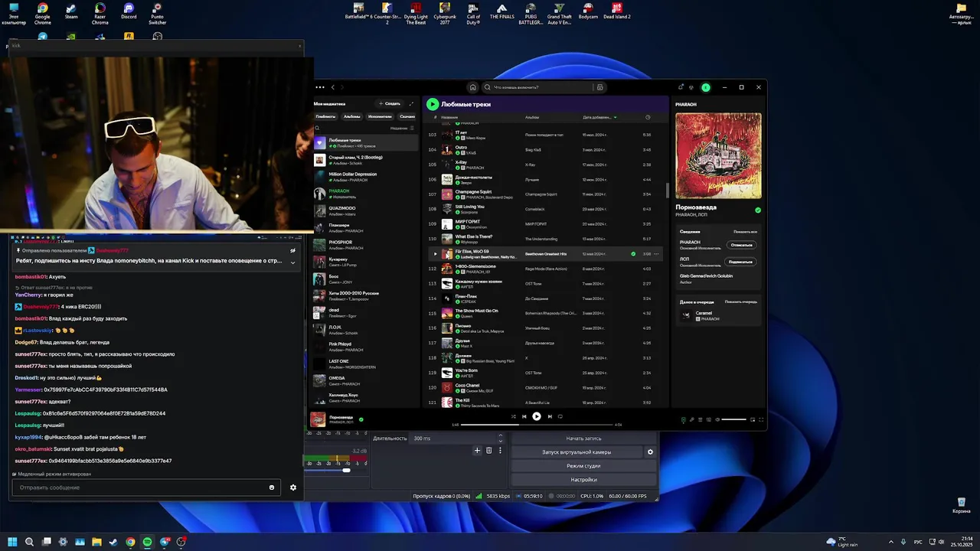Click Показать очередь link
Screen dimensions: 980x551
point(741,302)
